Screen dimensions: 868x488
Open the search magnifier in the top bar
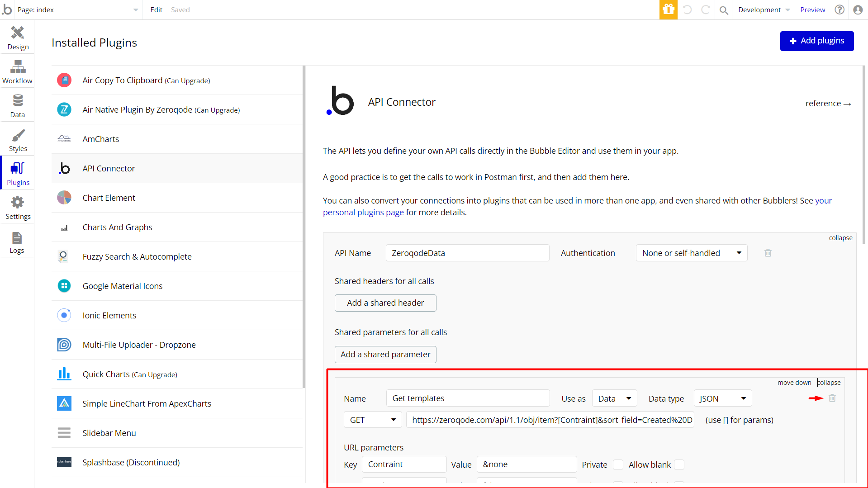point(724,10)
